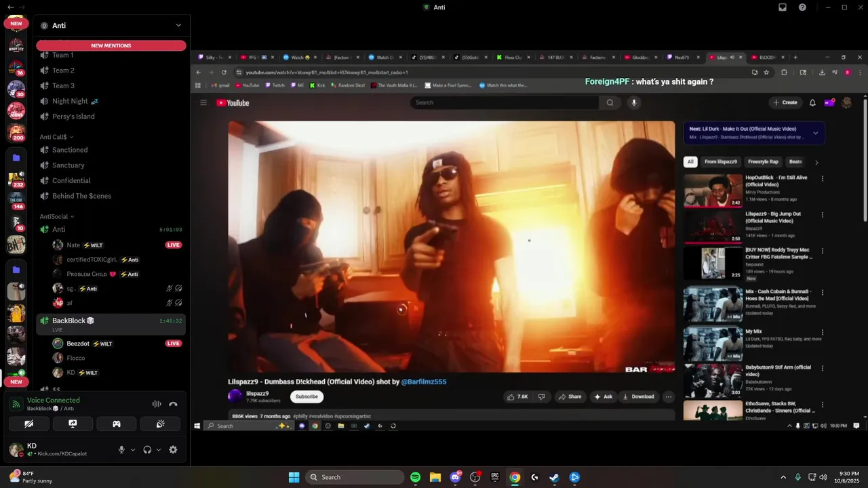Bookmark this page with star icon
The height and width of the screenshot is (488, 868).
pos(766,73)
